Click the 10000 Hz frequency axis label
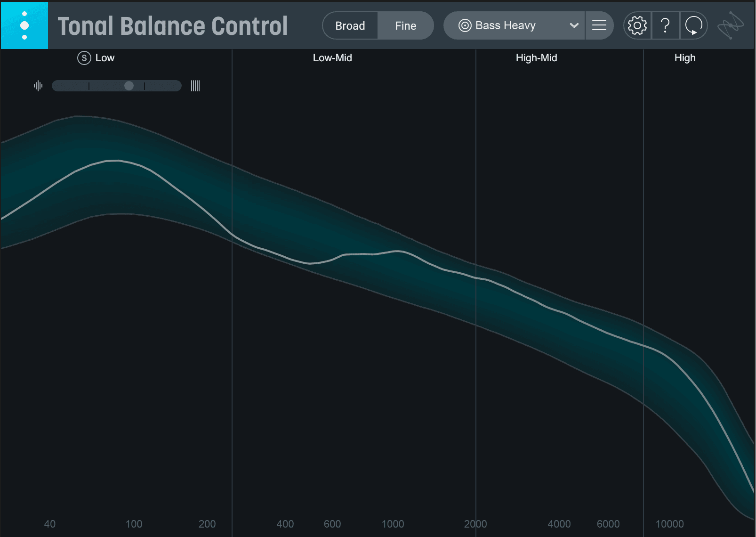Viewport: 756px width, 537px height. click(x=669, y=524)
